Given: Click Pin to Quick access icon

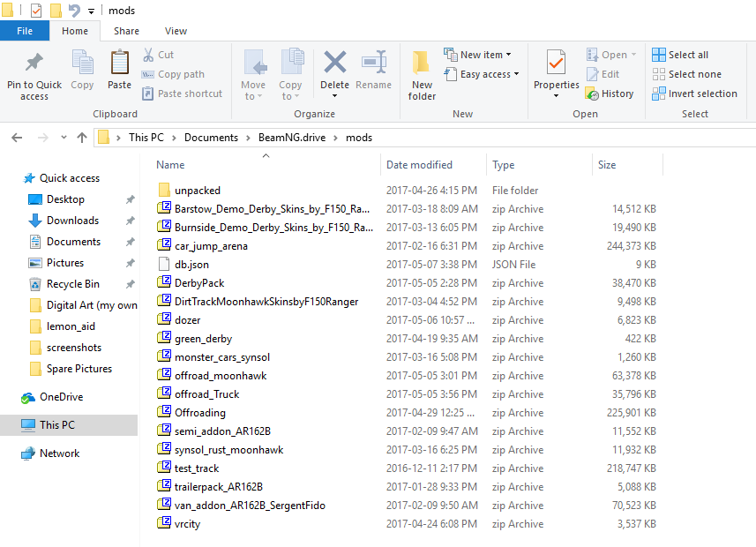Looking at the screenshot, I should click(34, 63).
